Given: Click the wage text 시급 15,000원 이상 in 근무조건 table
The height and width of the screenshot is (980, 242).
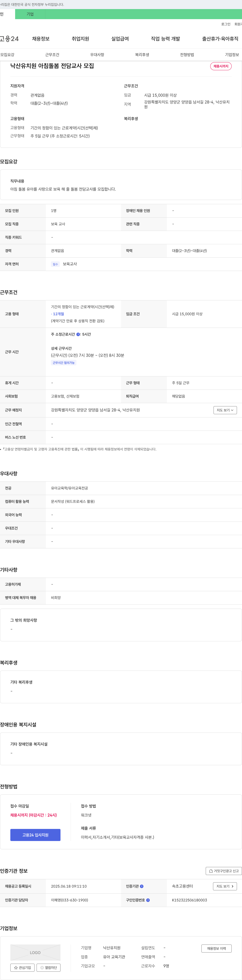Looking at the screenshot, I should (x=187, y=314).
